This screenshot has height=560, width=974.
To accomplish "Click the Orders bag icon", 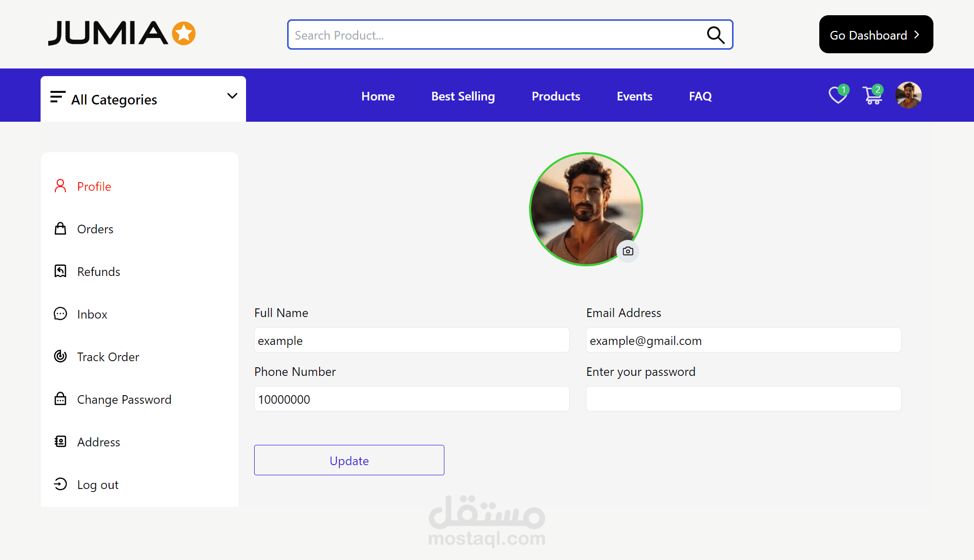I will [60, 229].
